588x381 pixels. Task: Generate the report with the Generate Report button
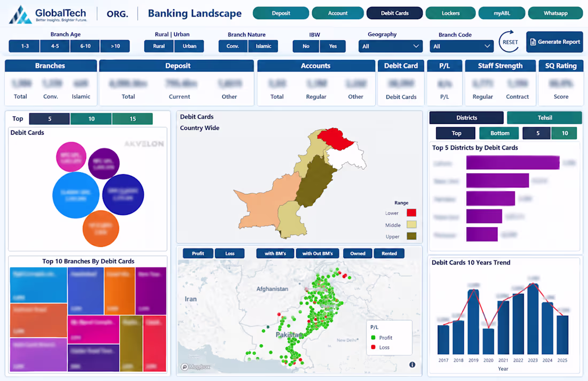pos(555,42)
